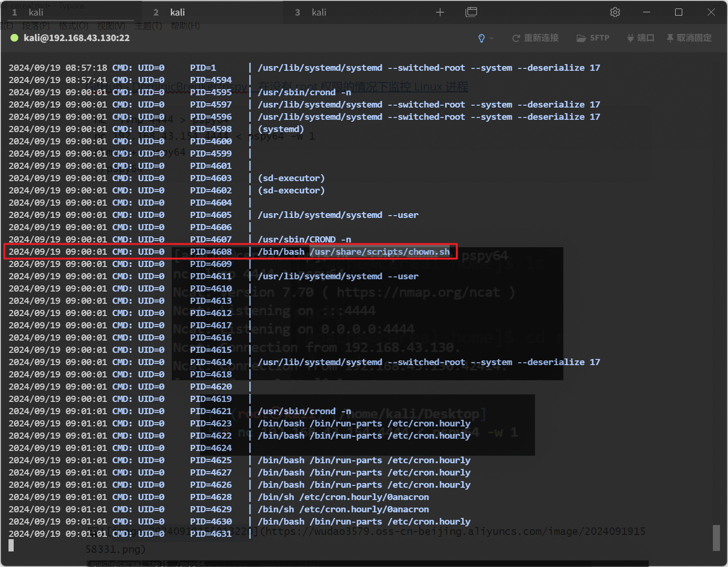This screenshot has height=567, width=728.
Task: Click Typora's 视图(V) menu behind the terminal
Action: pyautogui.click(x=111, y=25)
